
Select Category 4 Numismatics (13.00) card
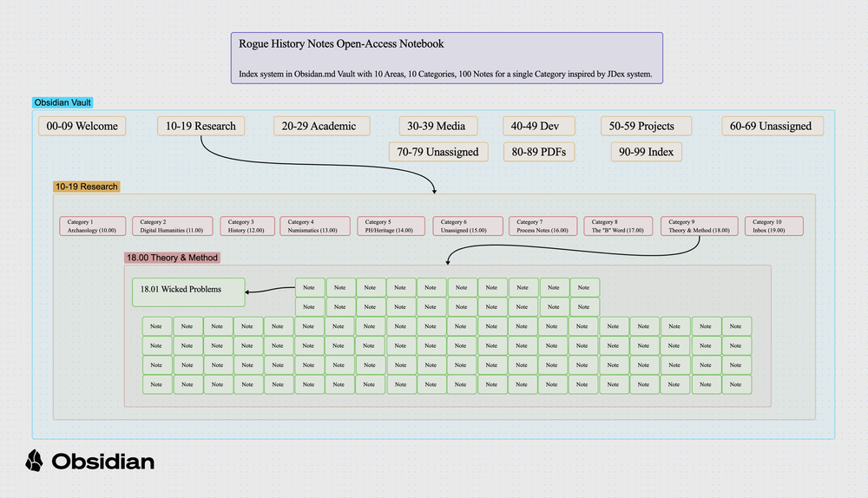(315, 226)
